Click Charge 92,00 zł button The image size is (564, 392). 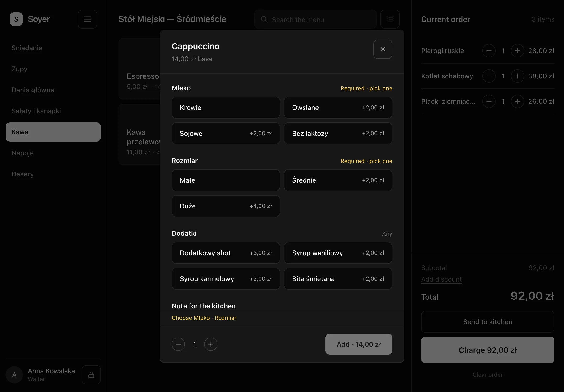(487, 350)
